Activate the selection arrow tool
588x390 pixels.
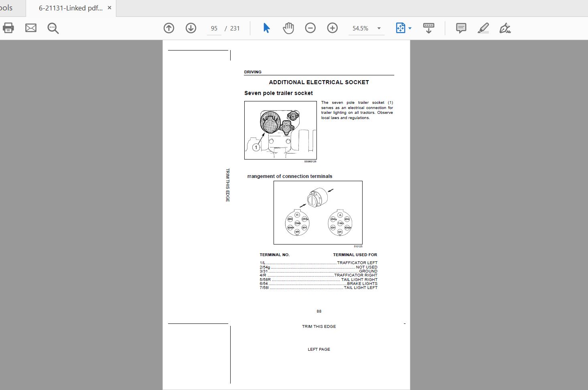coord(266,28)
